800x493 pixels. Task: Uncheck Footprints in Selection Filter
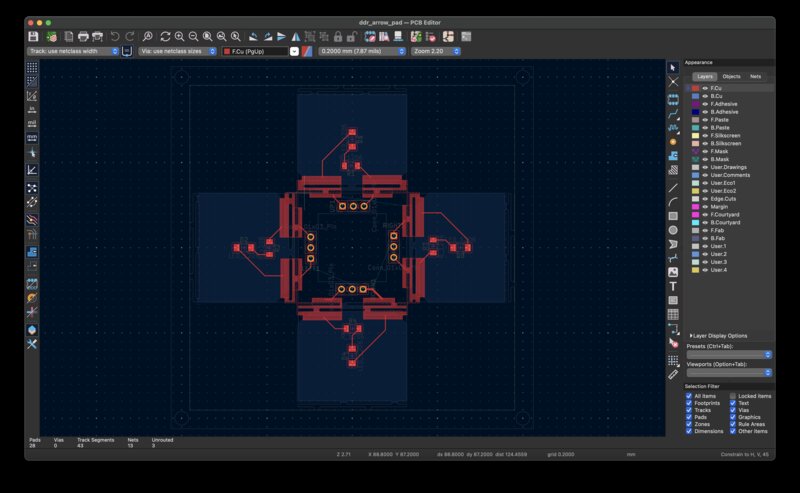coord(689,403)
